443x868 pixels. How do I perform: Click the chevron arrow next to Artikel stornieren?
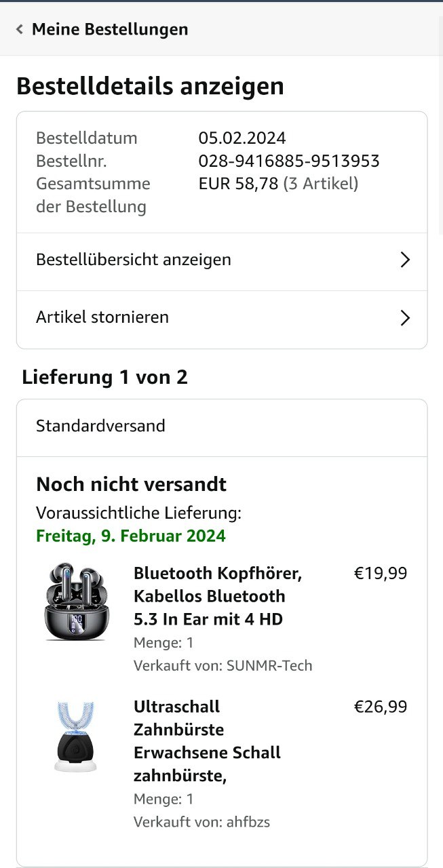[x=405, y=317]
